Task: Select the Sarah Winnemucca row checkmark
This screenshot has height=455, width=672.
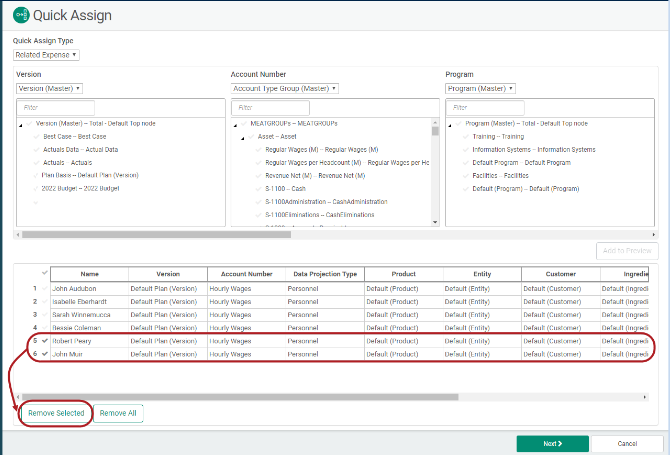Action: point(45,314)
